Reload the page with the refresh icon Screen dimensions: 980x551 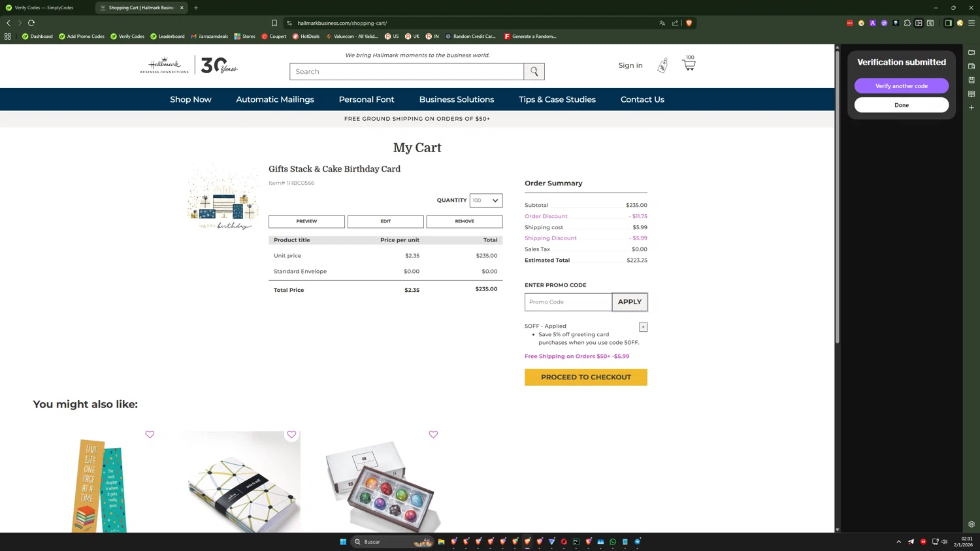click(x=31, y=23)
